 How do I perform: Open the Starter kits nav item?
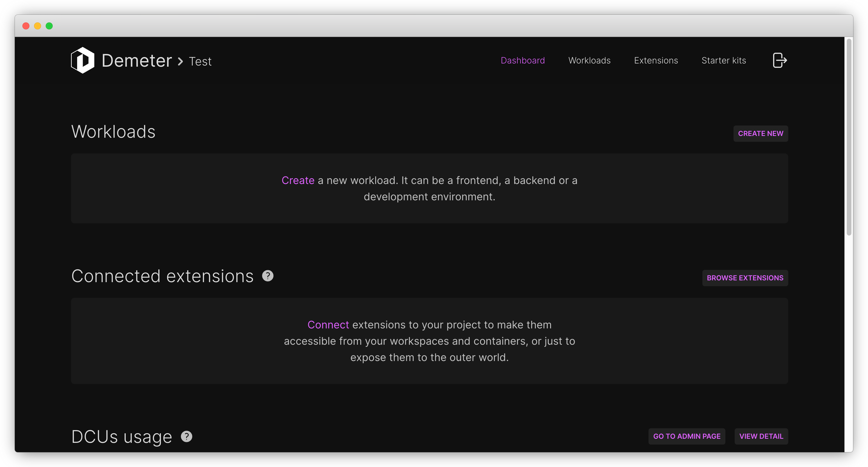click(x=723, y=60)
